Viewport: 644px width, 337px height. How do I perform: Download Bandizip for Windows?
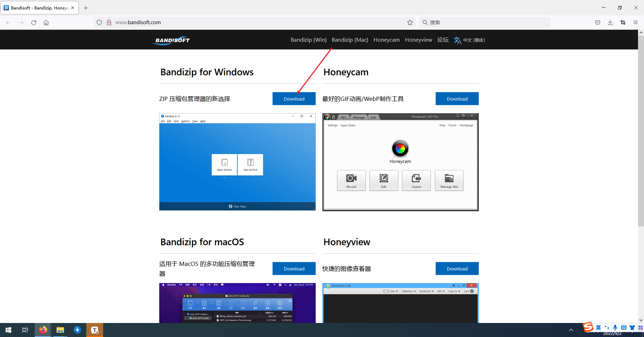pyautogui.click(x=294, y=99)
